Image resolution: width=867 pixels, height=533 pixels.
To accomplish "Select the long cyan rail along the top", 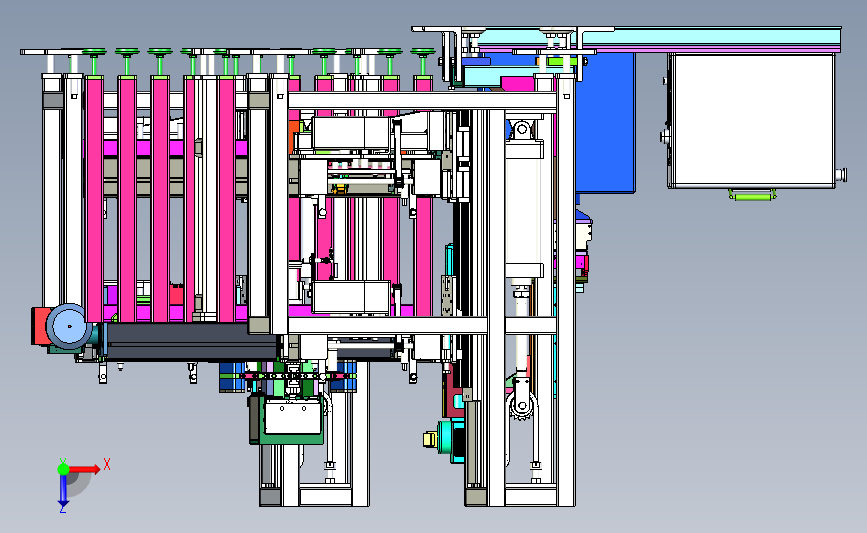I will point(658,39).
